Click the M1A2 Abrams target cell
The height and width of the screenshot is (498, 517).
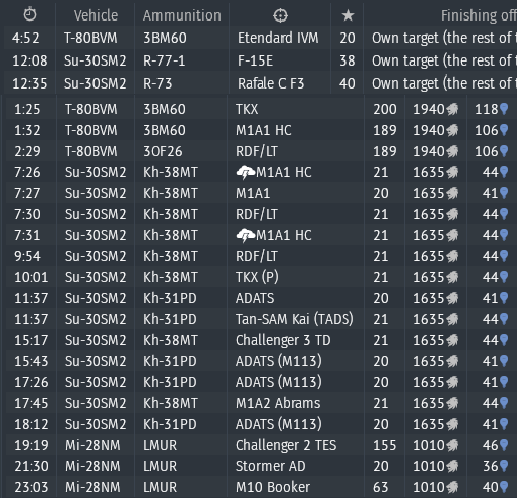(278, 403)
